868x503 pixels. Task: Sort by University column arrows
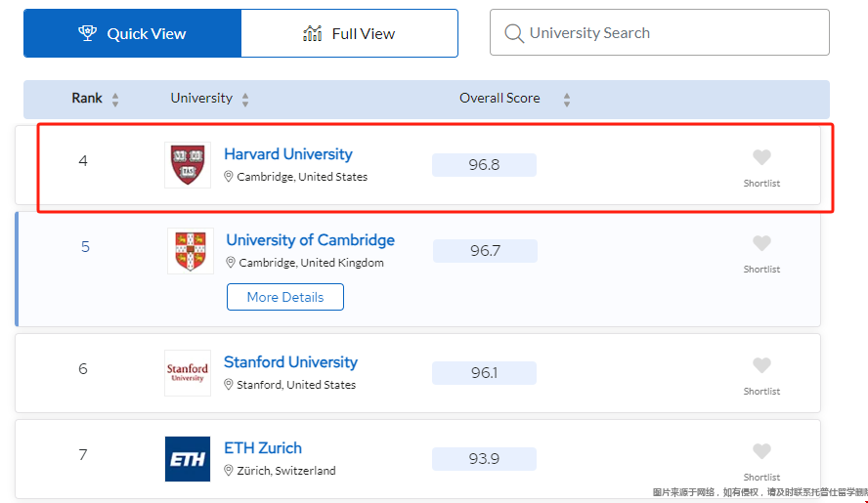245,100
